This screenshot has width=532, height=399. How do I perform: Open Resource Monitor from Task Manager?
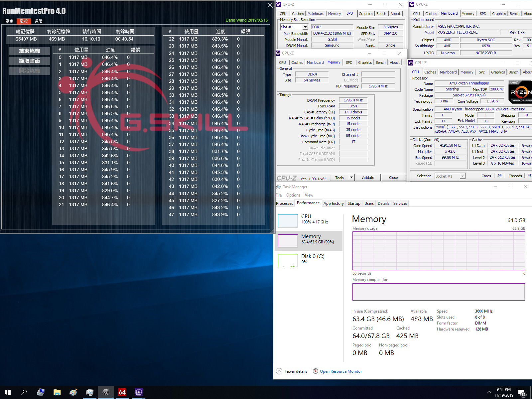coord(340,371)
